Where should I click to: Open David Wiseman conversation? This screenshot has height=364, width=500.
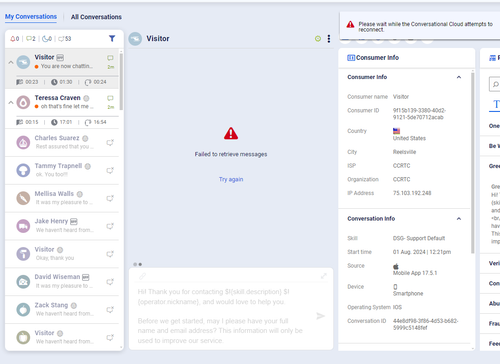[62, 282]
